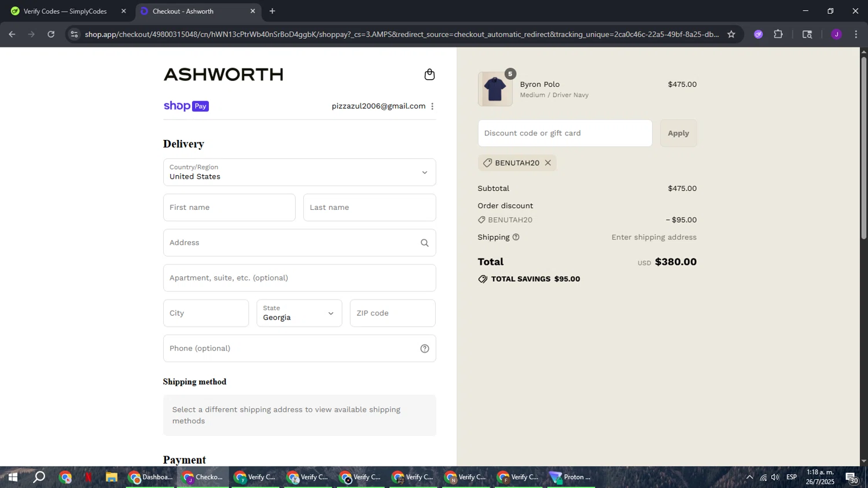The image size is (868, 488).
Task: Click the page vertical scrollbar
Action: (x=863, y=147)
